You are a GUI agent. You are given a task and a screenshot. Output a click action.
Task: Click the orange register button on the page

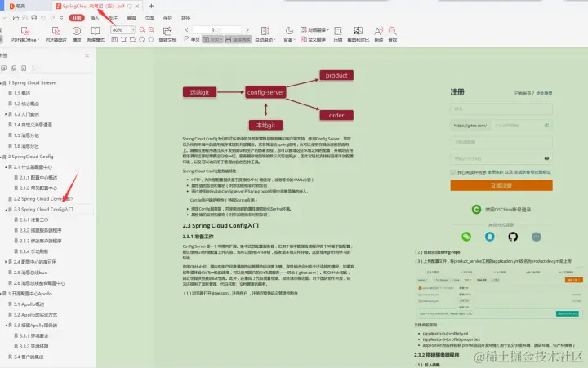(x=501, y=185)
